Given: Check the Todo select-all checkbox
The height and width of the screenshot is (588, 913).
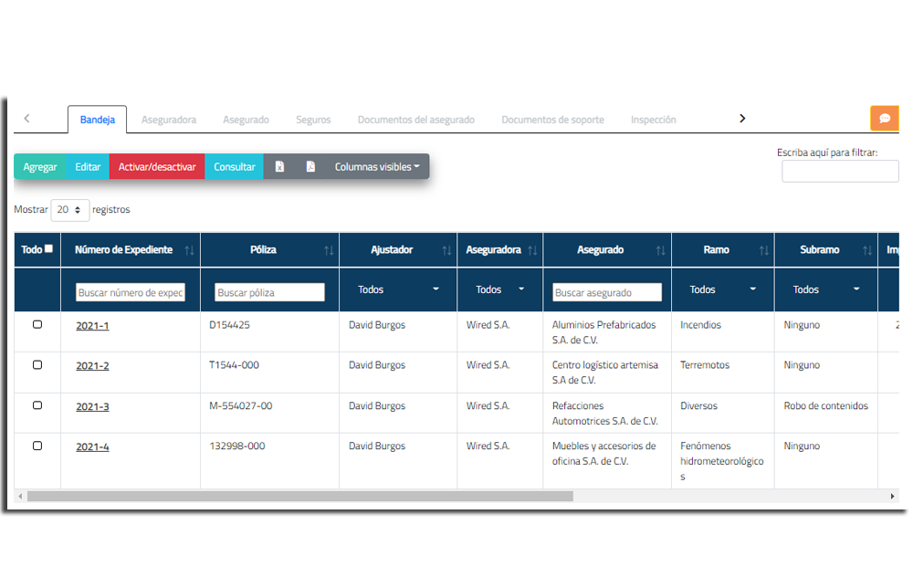Looking at the screenshot, I should click(49, 248).
